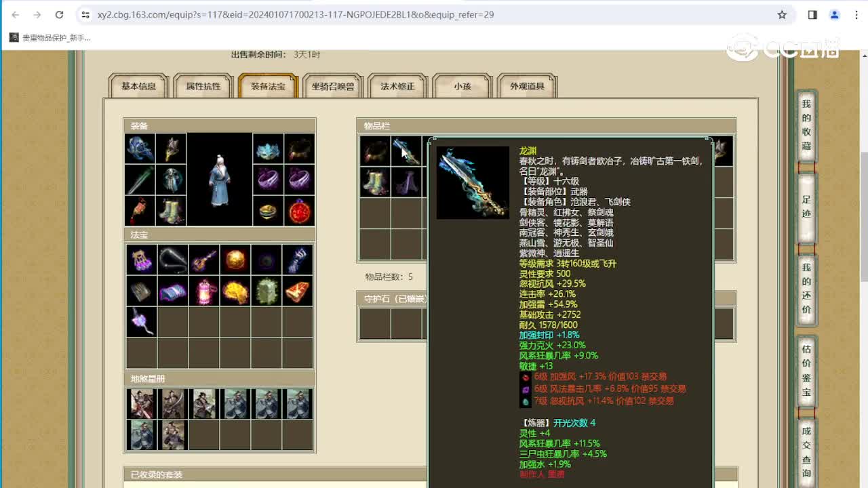Go back with browser back arrow
The width and height of the screenshot is (868, 488).
pyautogui.click(x=16, y=14)
